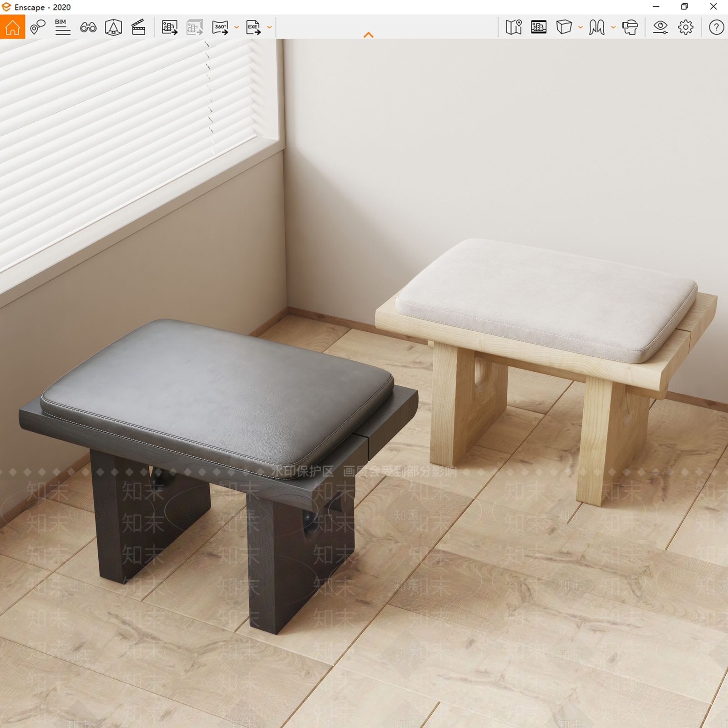This screenshot has width=728, height=728.
Task: Restore down the Enscape window
Action: click(684, 7)
